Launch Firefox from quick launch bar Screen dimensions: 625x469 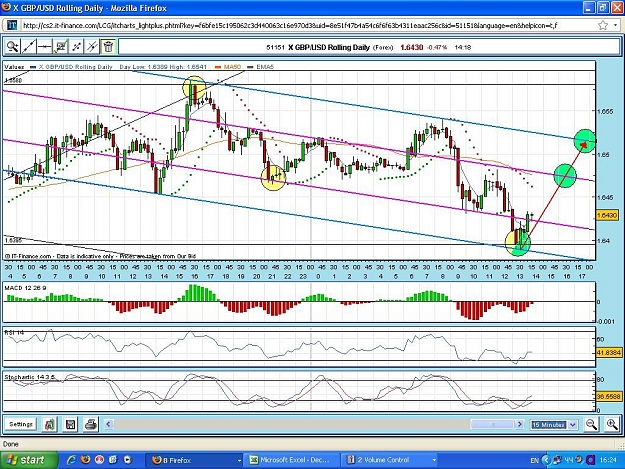point(85,460)
